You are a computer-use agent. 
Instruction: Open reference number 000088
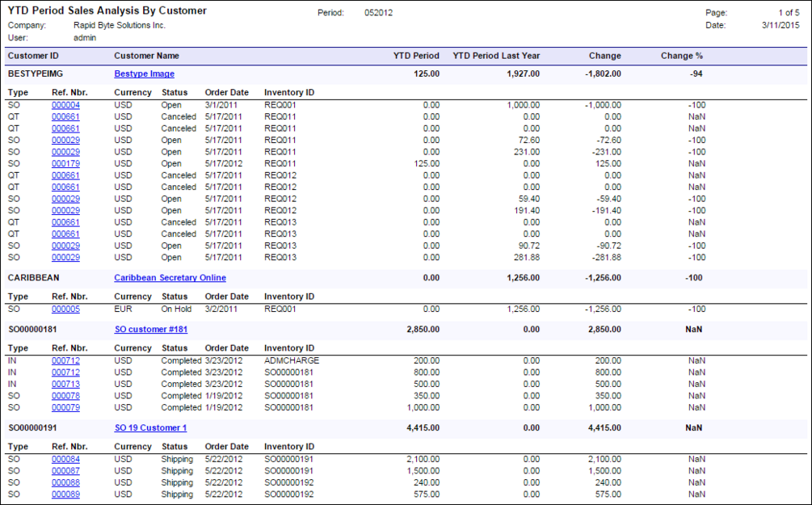(x=65, y=482)
